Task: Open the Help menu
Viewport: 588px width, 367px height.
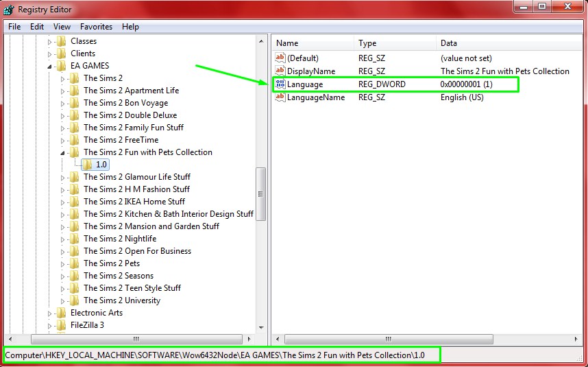Action: pos(130,27)
